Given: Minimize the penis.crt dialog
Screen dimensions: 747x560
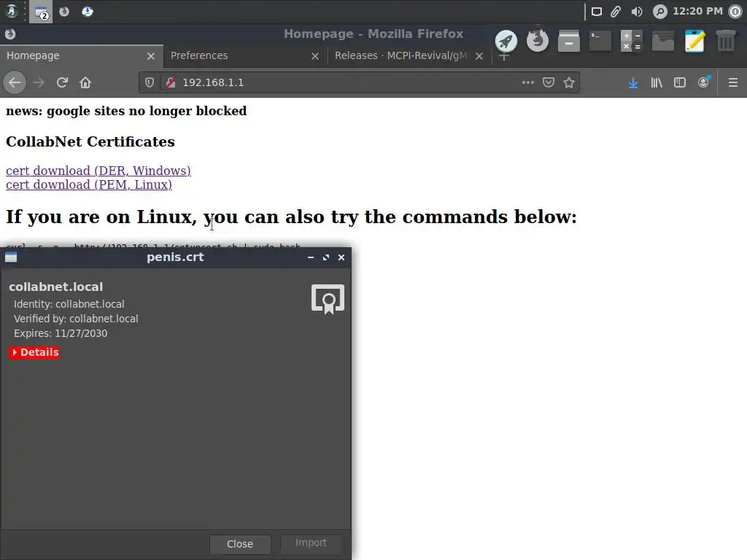Looking at the screenshot, I should (311, 257).
